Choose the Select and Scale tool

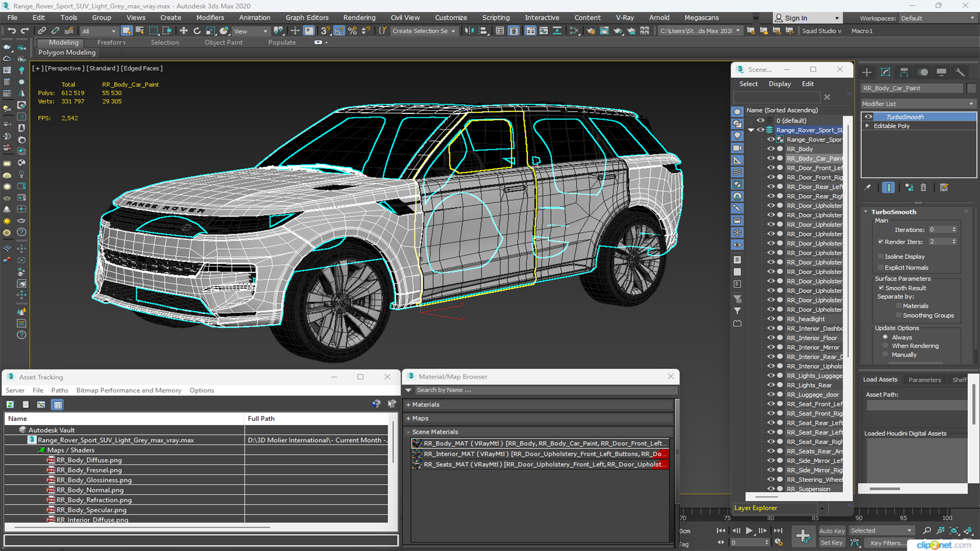[x=210, y=31]
